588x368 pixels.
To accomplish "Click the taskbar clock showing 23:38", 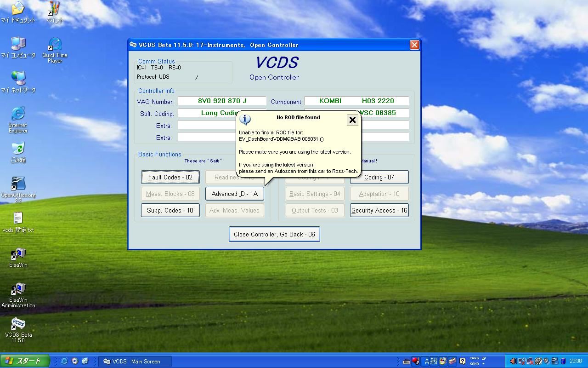I will (576, 361).
